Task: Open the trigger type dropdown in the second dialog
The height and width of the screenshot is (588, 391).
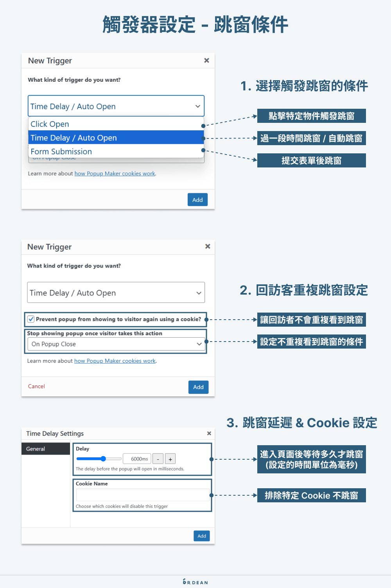Action: pyautogui.click(x=116, y=293)
